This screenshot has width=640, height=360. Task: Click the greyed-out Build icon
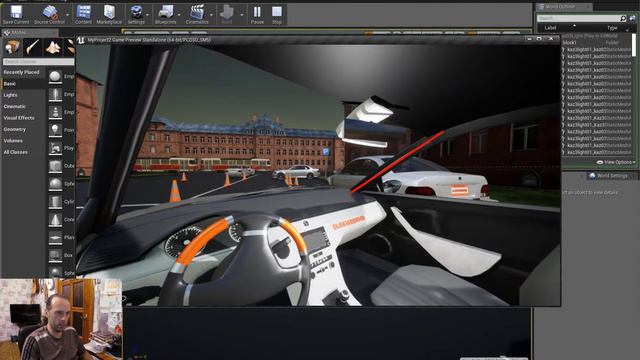tap(227, 14)
